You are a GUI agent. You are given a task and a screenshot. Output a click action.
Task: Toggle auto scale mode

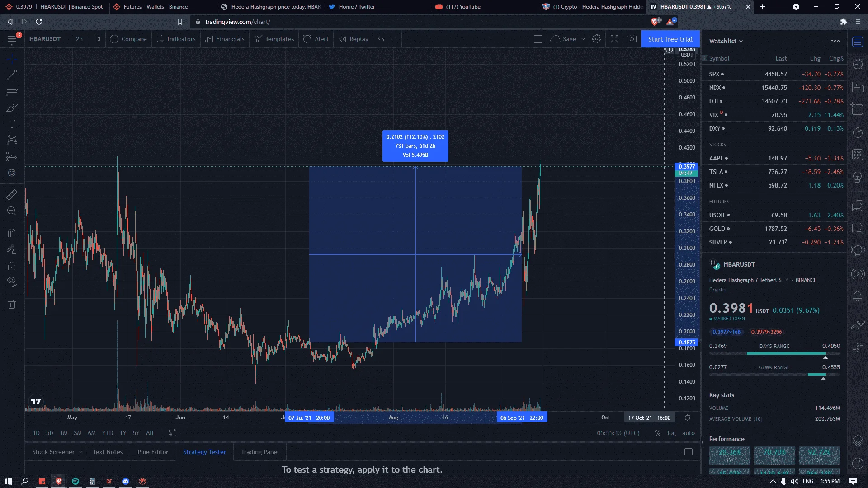point(689,433)
